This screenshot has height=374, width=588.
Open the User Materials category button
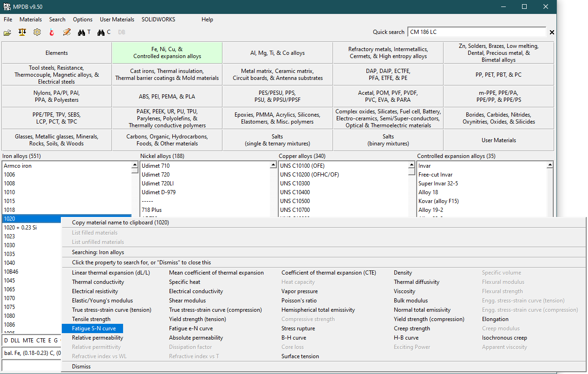point(498,140)
